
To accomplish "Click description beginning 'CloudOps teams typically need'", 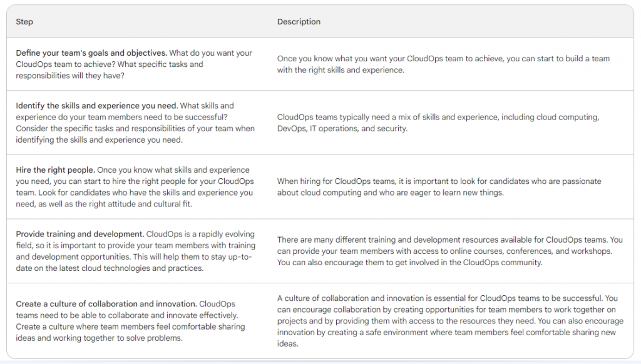I will pos(438,123).
